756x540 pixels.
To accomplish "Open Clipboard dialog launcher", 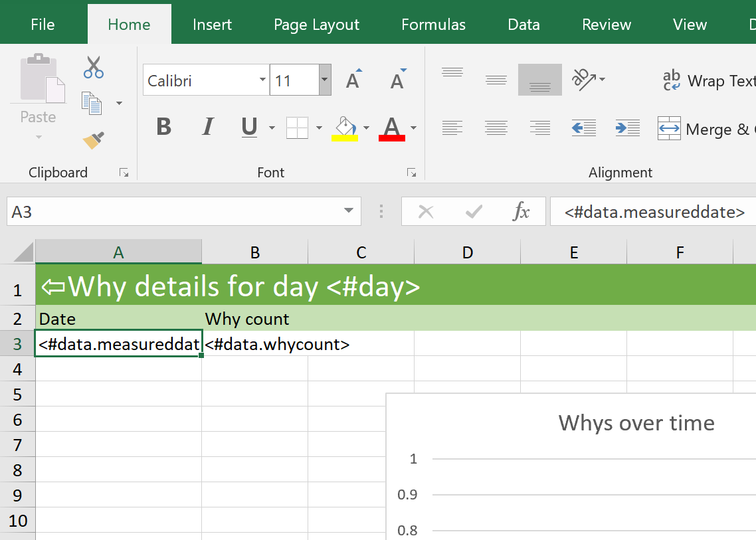I will pos(124,173).
